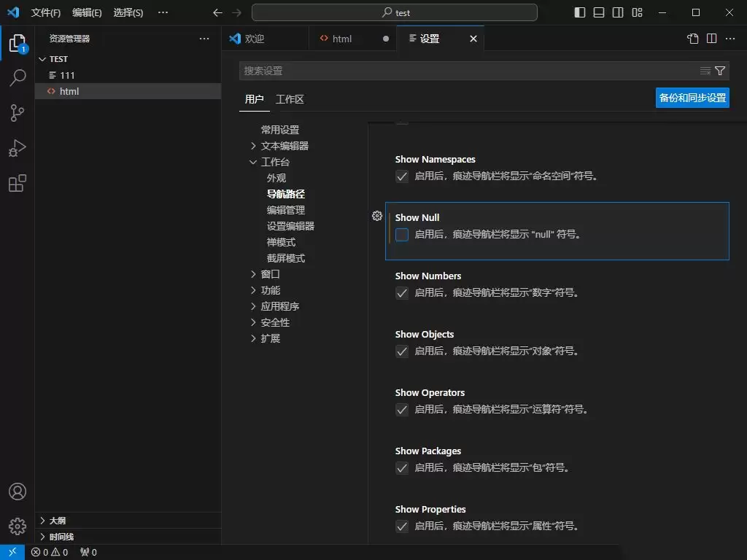
Task: Click the filter icon in settings search bar
Action: [x=721, y=71]
